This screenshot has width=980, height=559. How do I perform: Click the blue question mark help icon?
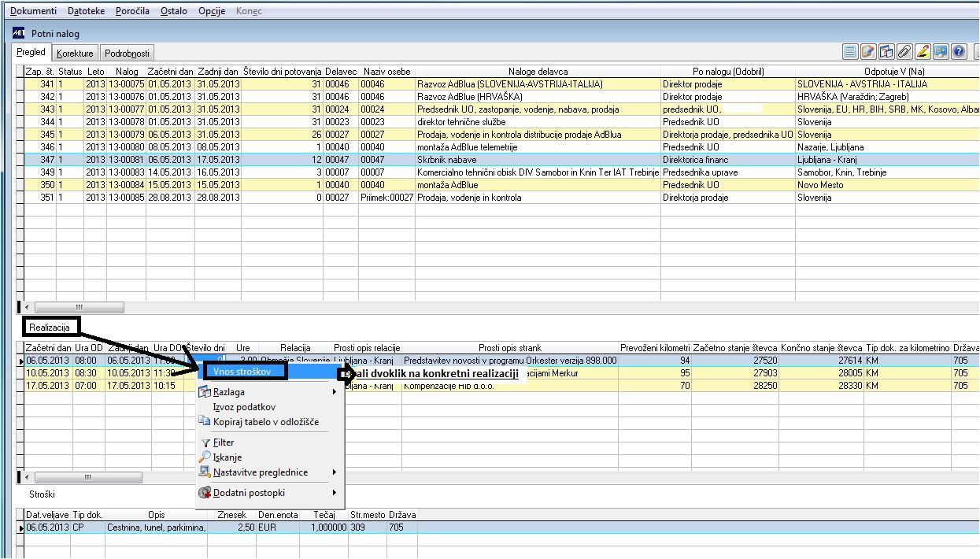pos(959,52)
